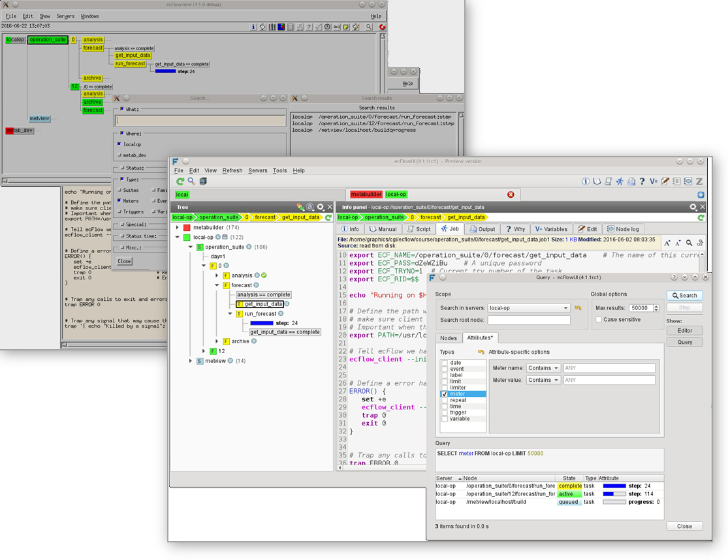Check the limit type checkbox in Query
This screenshot has height=560, width=728.
(x=445, y=381)
